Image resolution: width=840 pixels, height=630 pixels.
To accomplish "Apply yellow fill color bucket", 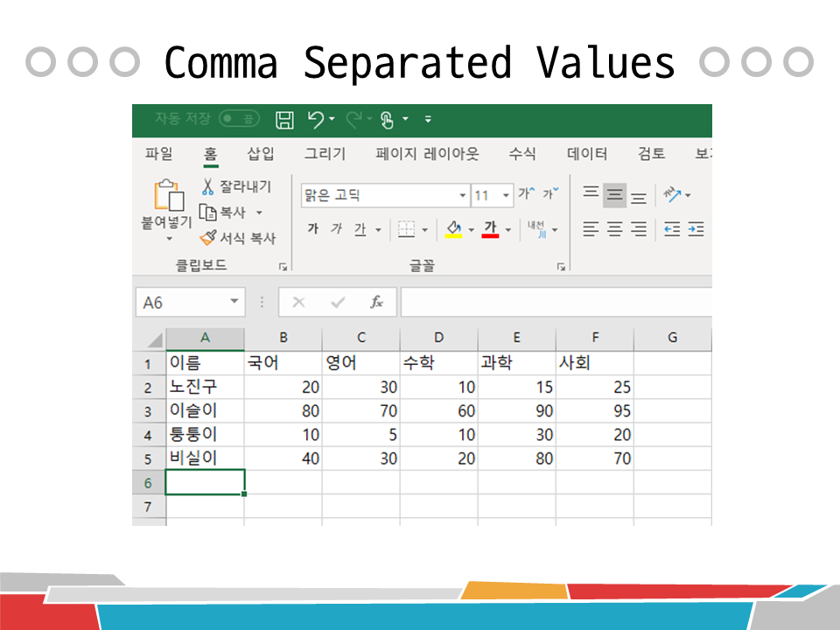I will pos(454,229).
